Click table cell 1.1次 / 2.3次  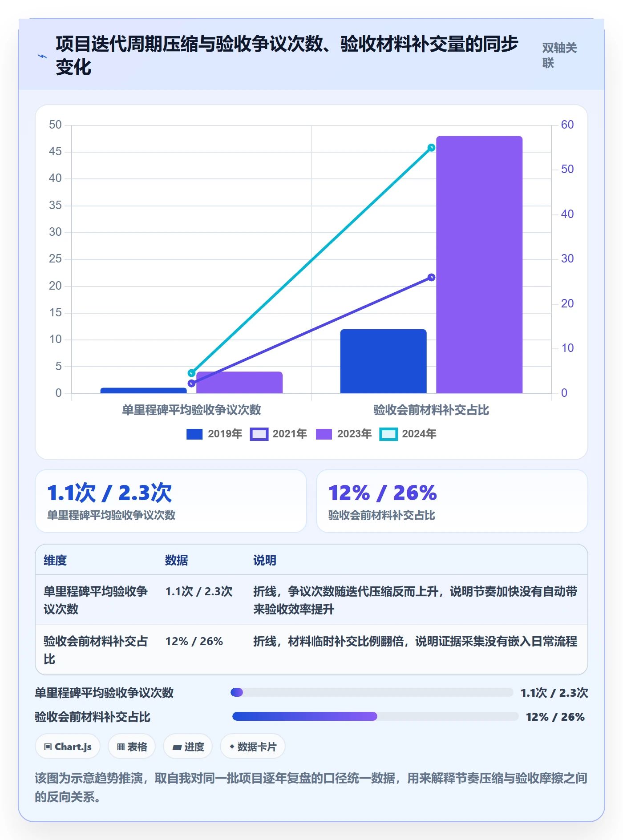(x=199, y=591)
